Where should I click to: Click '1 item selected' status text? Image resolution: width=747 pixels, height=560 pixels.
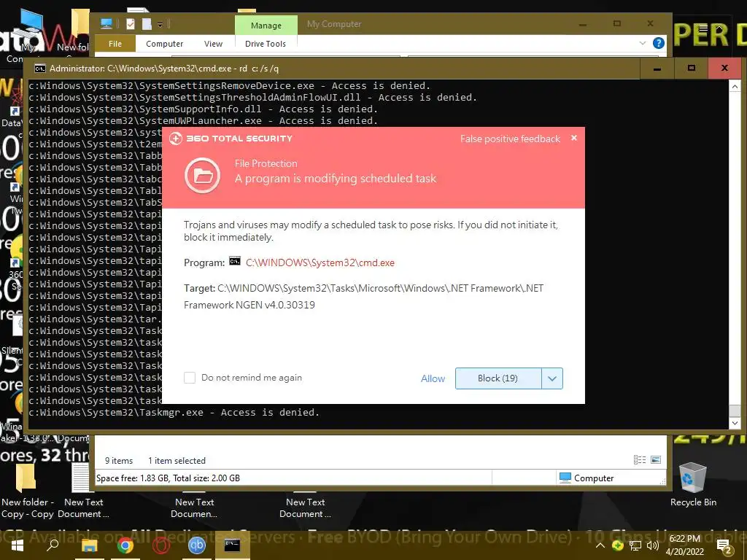click(177, 461)
